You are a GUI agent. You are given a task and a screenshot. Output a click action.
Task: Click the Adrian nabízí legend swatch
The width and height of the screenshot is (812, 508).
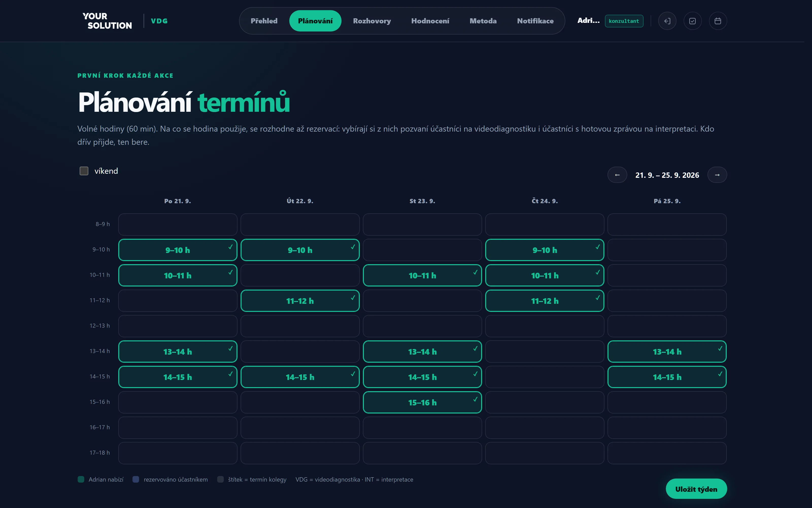pos(81,479)
